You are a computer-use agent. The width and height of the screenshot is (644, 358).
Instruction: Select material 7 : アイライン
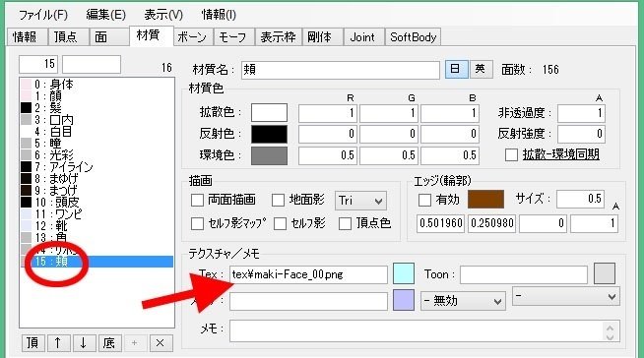[x=97, y=167]
